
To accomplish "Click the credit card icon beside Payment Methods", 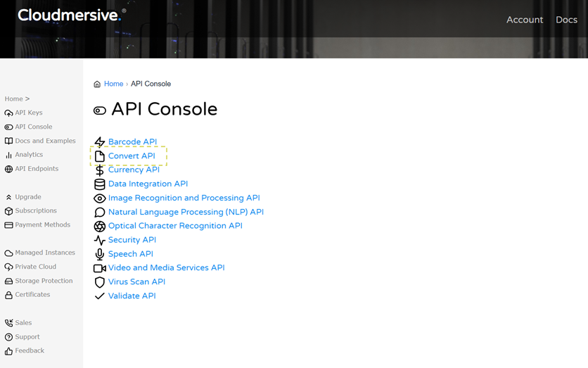I will (8, 225).
